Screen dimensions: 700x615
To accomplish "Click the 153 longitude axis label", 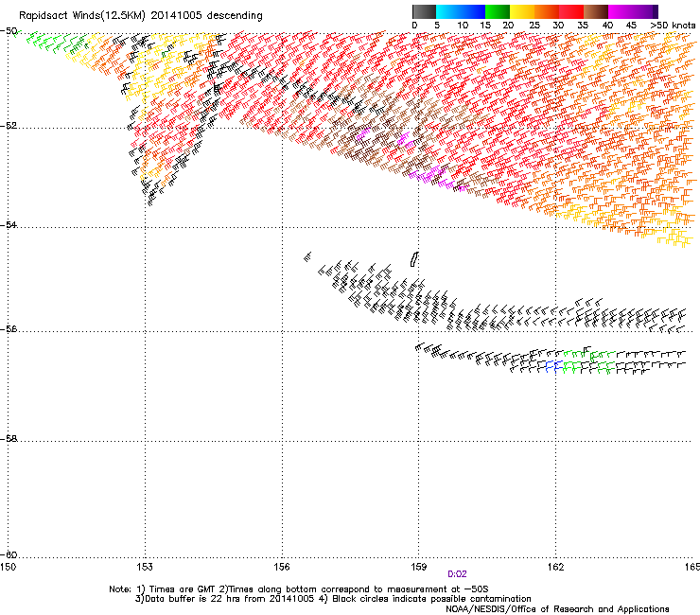I will pos(145,567).
